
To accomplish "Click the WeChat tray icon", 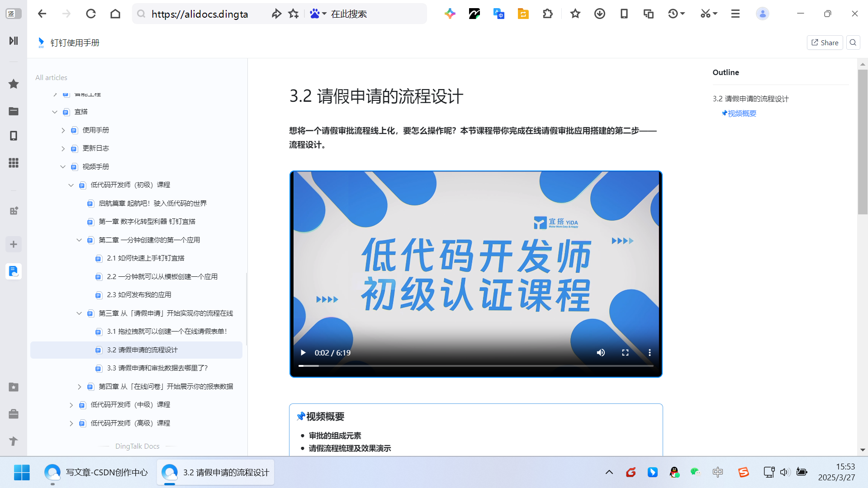I will [696, 472].
